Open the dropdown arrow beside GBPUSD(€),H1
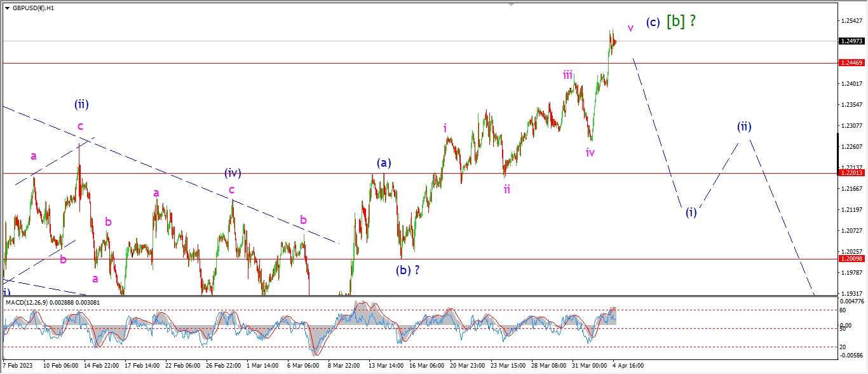868x374 pixels. [x=7, y=8]
